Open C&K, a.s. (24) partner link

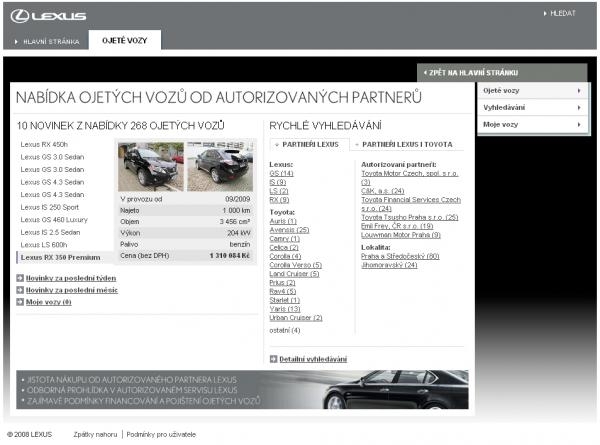tap(383, 191)
